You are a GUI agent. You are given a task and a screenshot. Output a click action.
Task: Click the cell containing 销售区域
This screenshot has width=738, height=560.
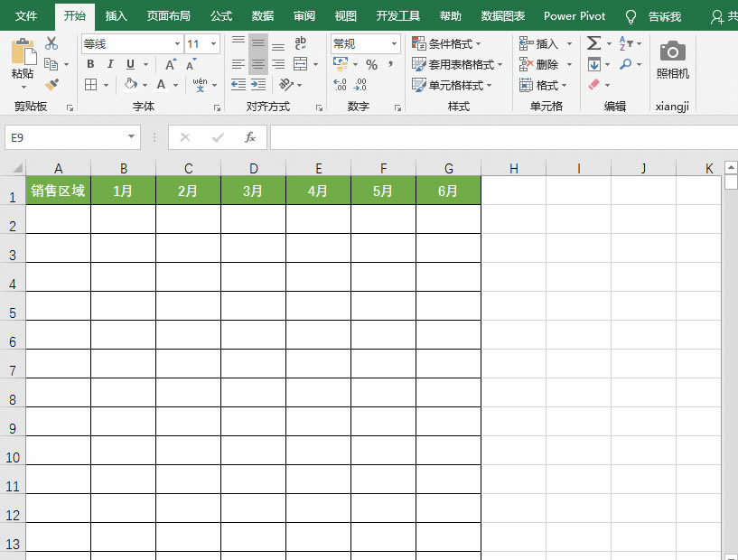58,191
